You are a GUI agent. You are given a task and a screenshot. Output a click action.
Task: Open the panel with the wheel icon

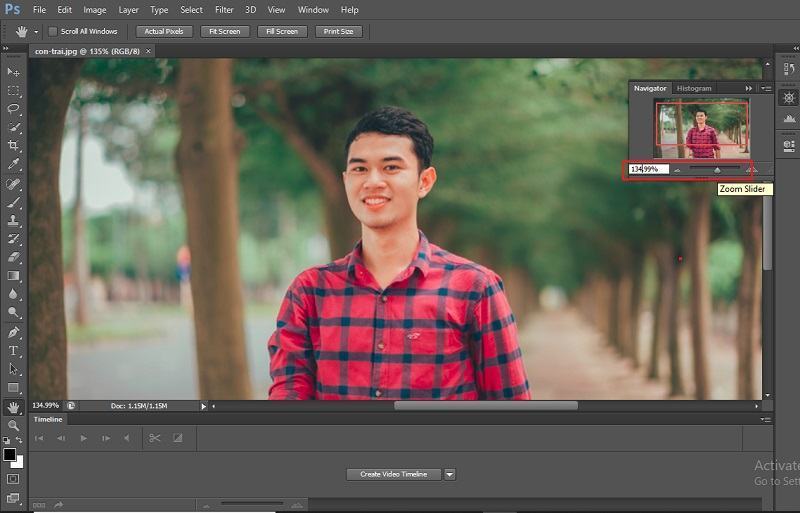click(789, 97)
